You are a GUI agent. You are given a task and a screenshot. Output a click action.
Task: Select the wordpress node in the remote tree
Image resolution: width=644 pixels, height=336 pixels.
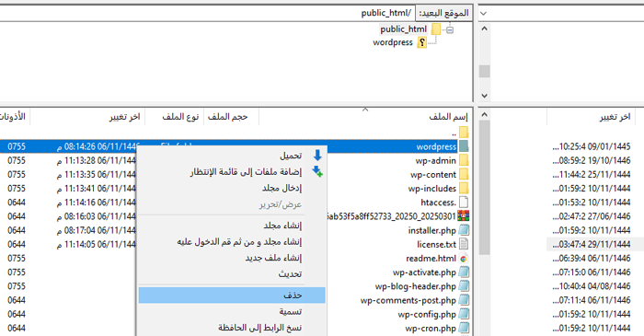coord(393,42)
